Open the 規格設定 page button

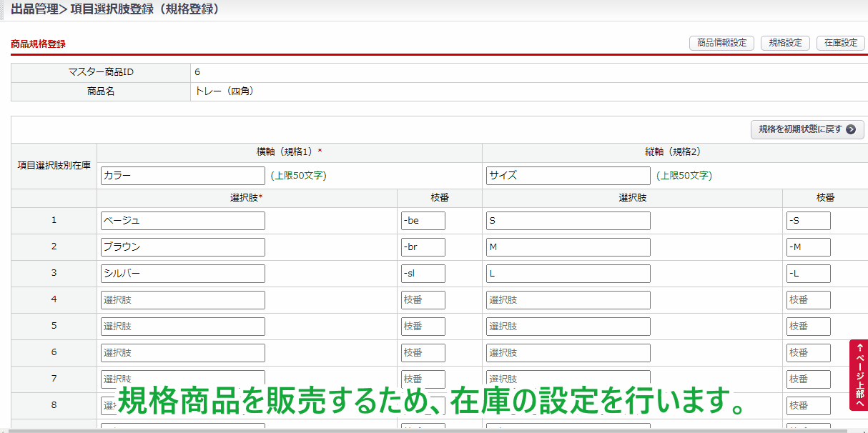point(785,43)
